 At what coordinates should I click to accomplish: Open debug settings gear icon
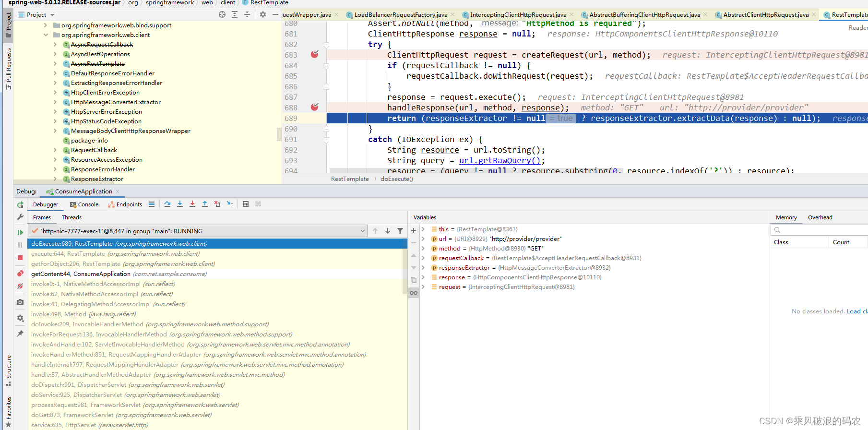[x=20, y=318]
